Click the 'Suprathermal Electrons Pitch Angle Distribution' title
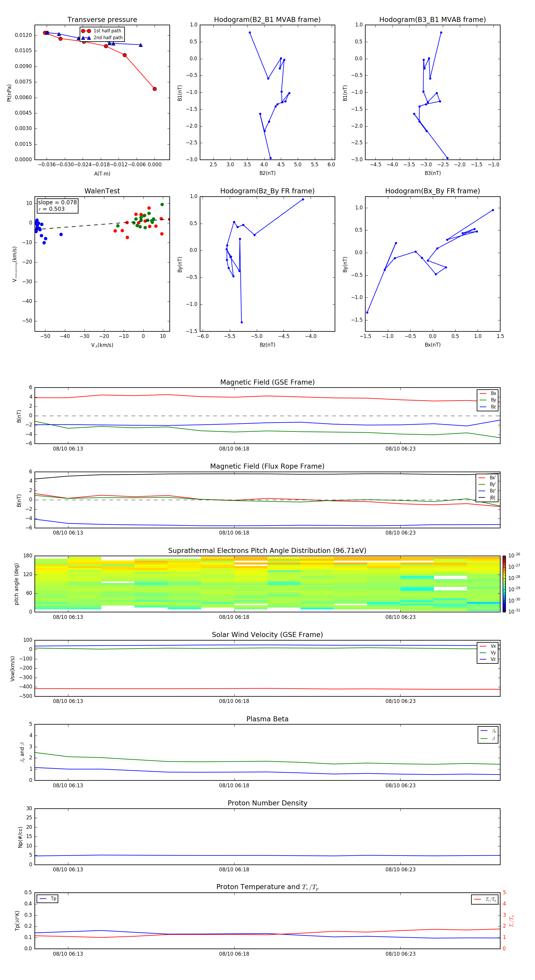 267,551
